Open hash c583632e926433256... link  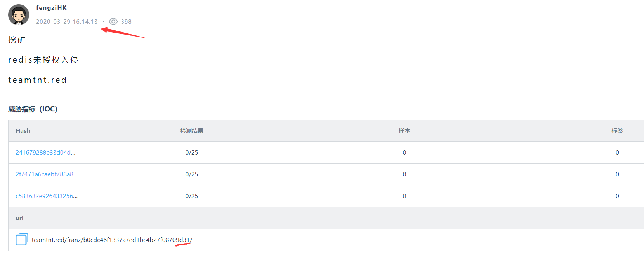coord(47,196)
